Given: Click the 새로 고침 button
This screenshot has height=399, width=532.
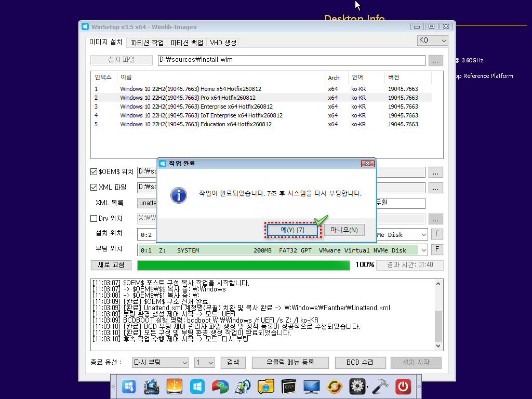Looking at the screenshot, I should point(111,265).
